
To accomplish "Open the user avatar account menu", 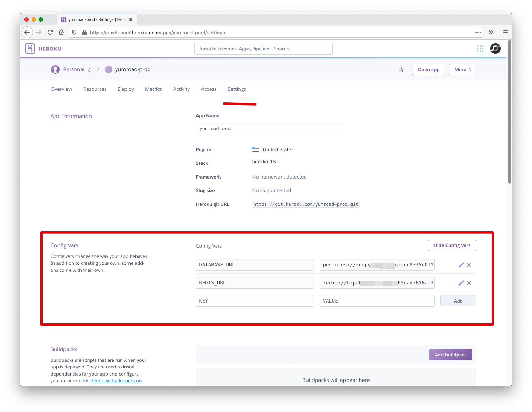I will (495, 48).
